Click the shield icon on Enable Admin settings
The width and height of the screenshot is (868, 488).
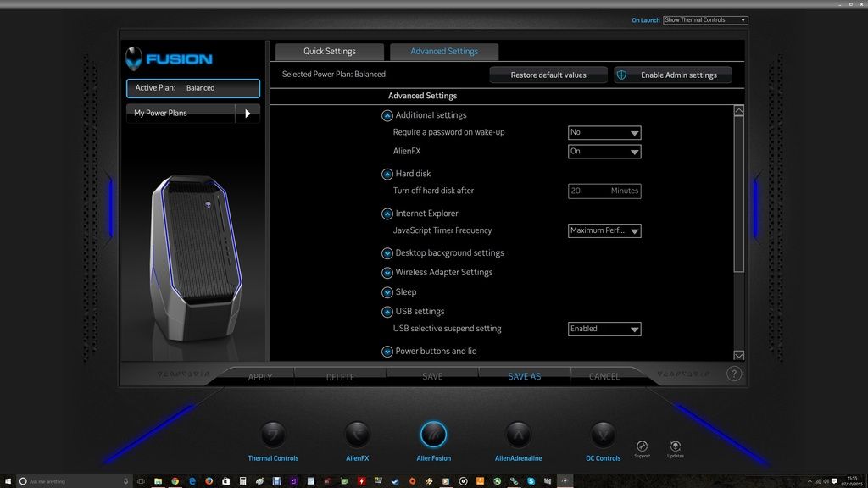[621, 75]
